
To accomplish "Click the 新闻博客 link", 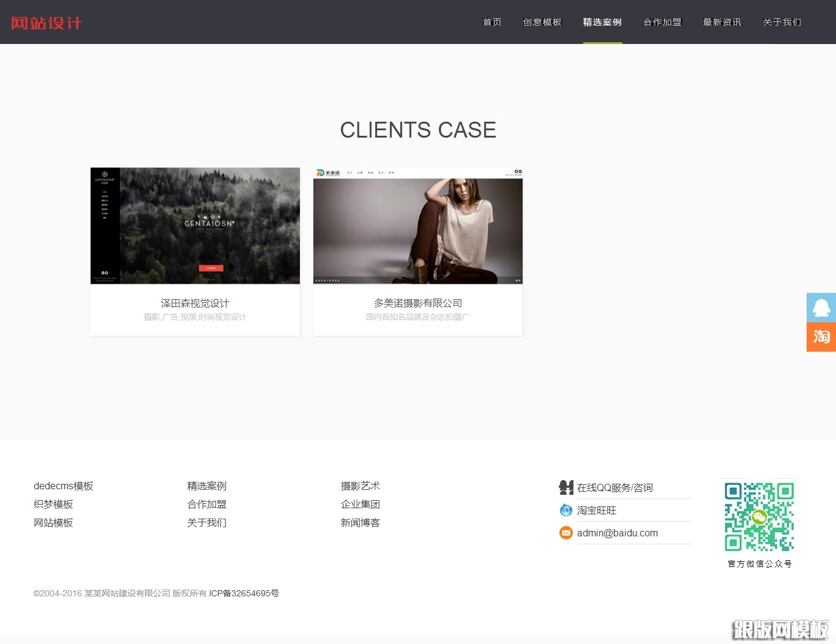I will (x=360, y=522).
